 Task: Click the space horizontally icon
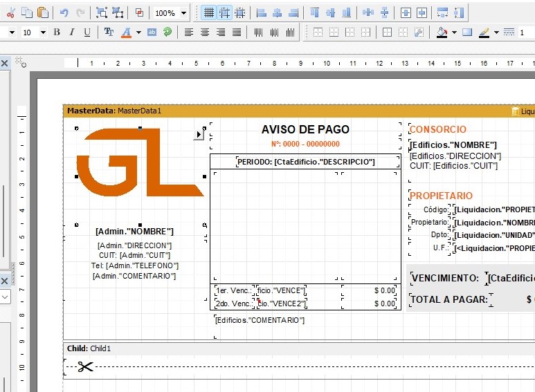(x=368, y=12)
